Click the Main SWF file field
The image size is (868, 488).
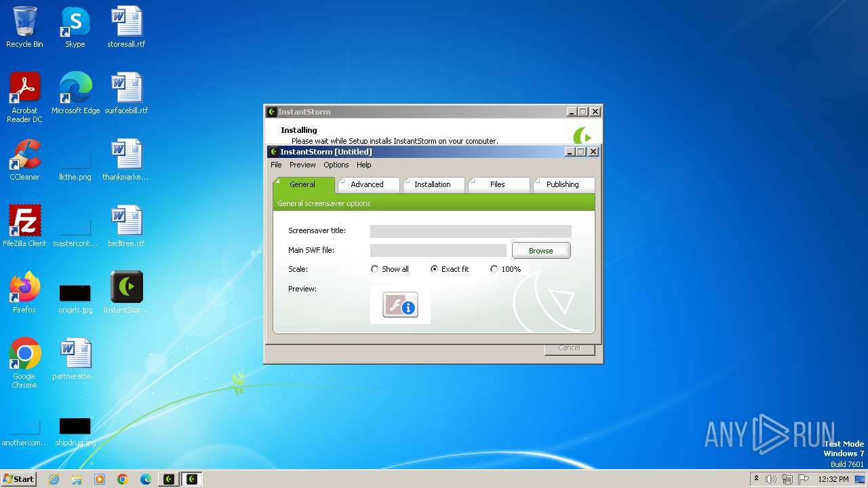(x=438, y=250)
